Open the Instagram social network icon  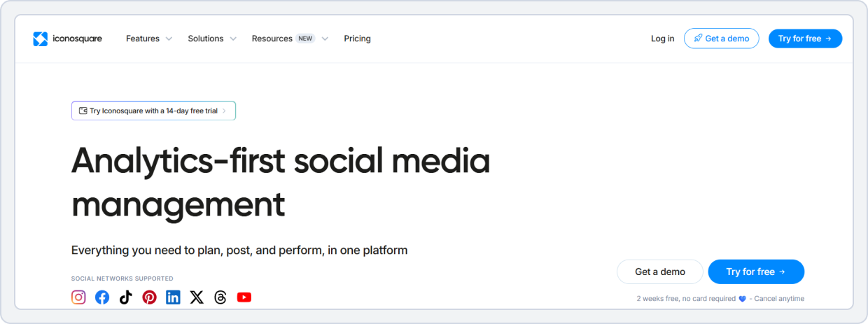[78, 297]
